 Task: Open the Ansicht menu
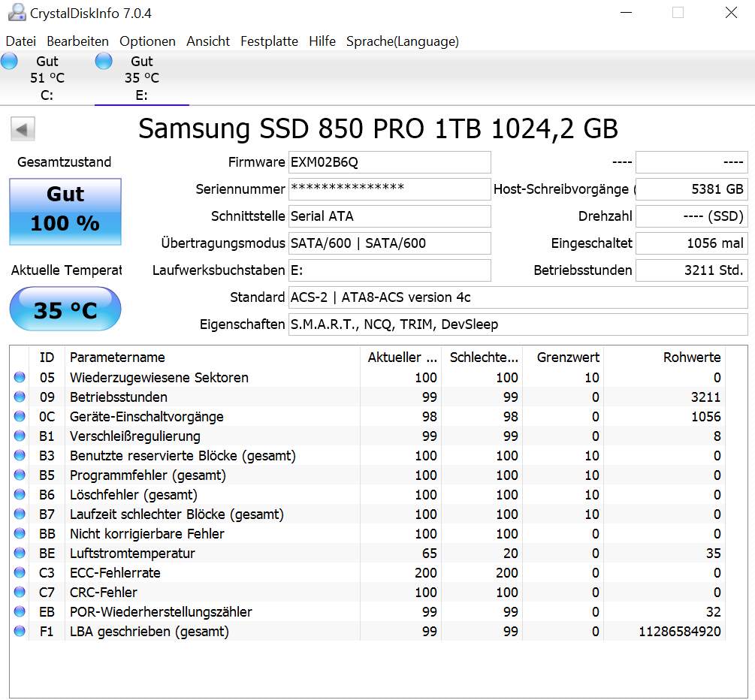pos(208,41)
